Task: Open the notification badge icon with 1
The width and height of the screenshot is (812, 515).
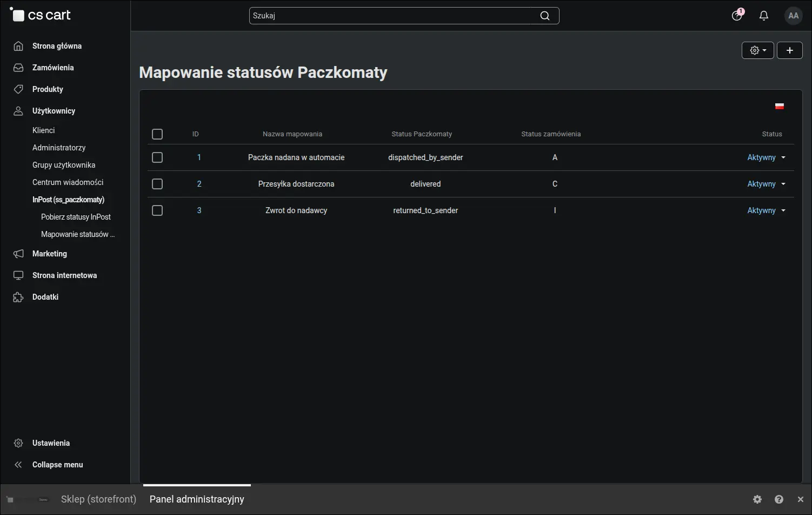Action: coord(737,15)
